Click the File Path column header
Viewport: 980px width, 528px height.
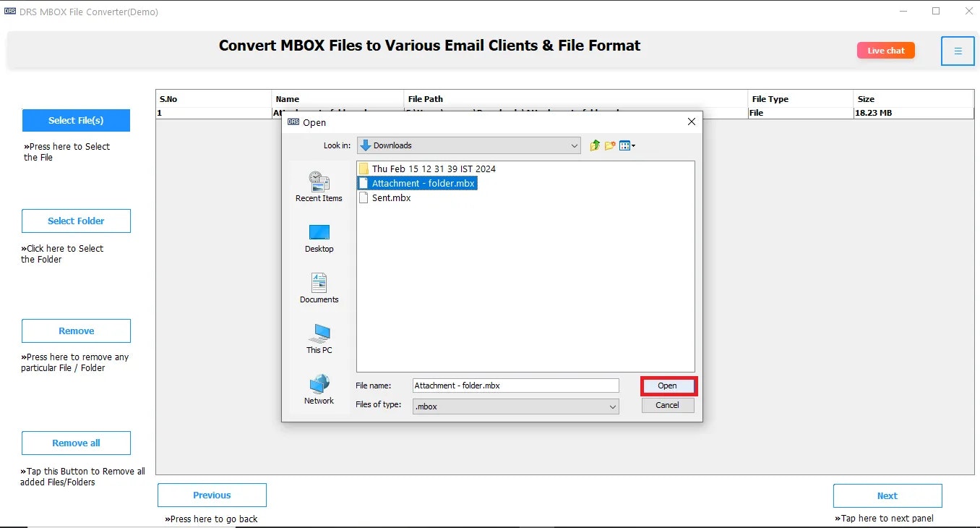tap(576, 99)
